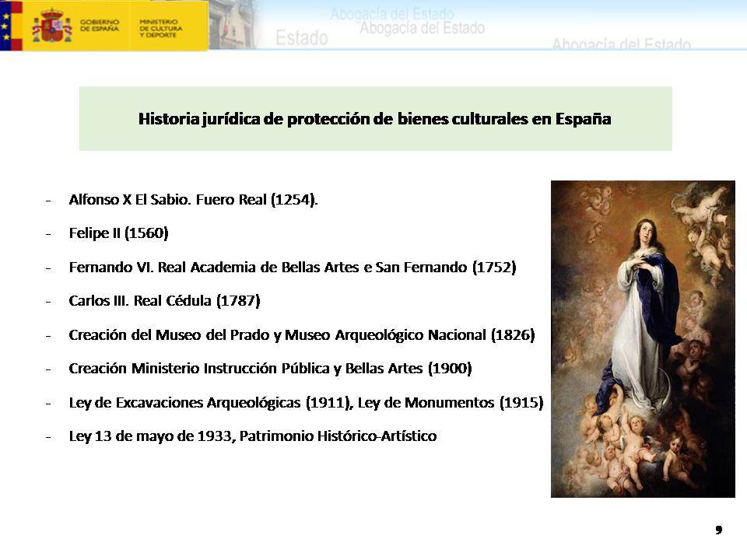Select 'Creación Ministerio Instrucción Pública' line
The height and width of the screenshot is (560, 747).
pyautogui.click(x=270, y=369)
